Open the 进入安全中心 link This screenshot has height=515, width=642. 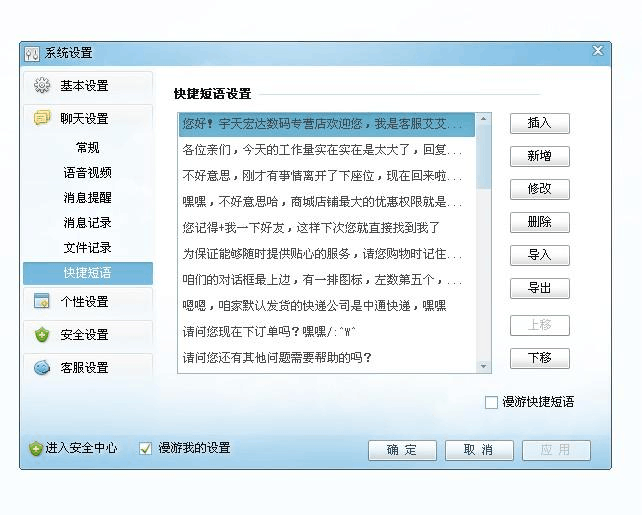pos(81,448)
